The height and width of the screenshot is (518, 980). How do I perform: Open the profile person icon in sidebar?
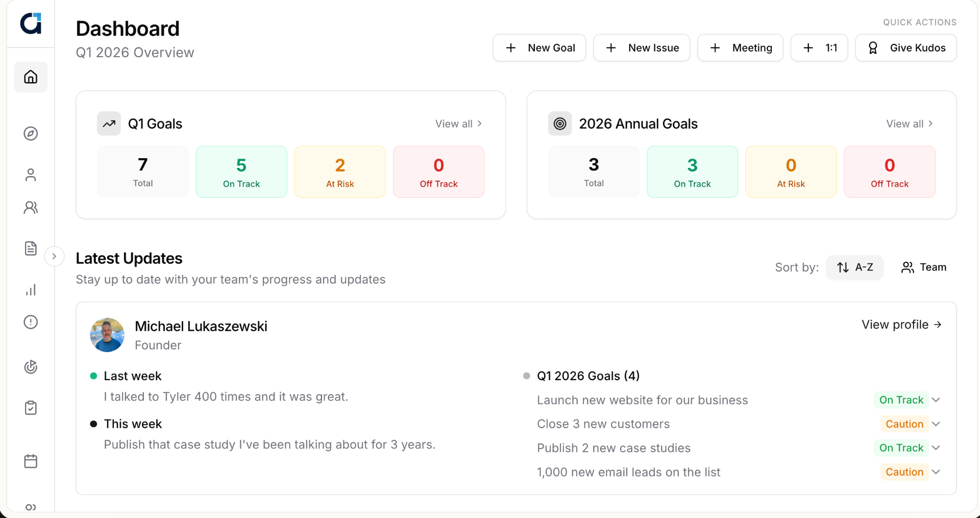coord(31,175)
